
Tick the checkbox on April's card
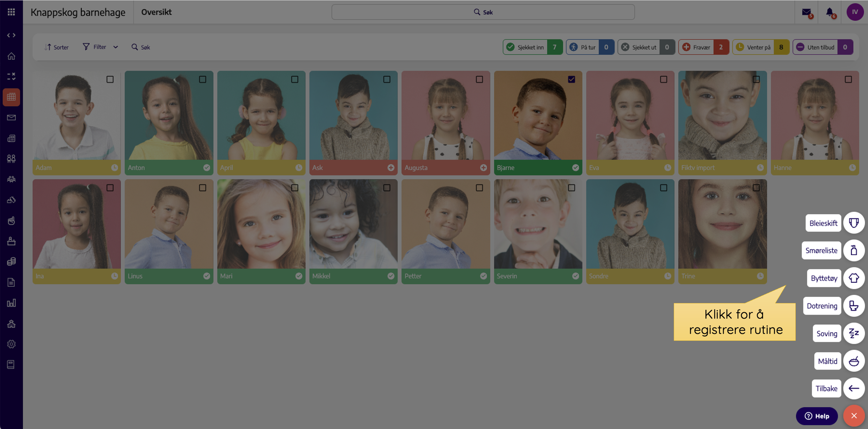click(x=295, y=79)
